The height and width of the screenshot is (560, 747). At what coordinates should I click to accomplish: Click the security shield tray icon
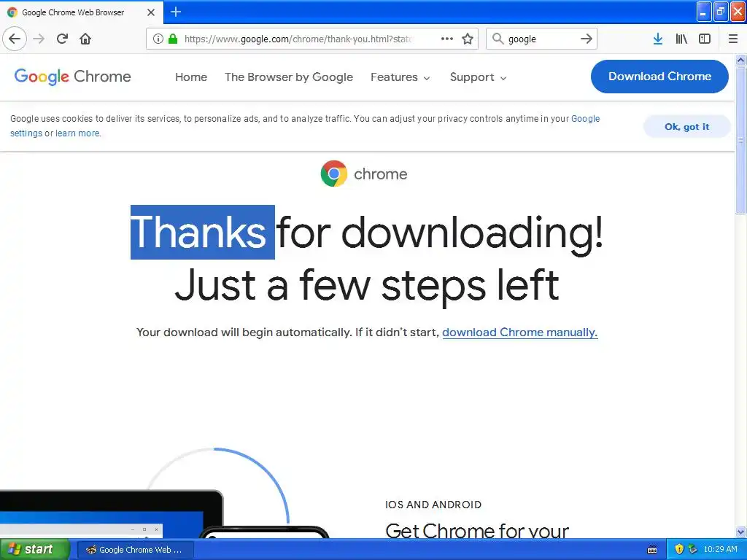click(679, 550)
